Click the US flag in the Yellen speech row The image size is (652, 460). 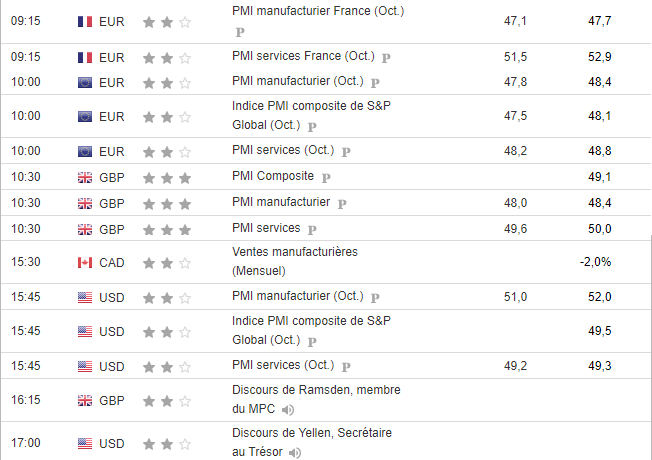coord(85,443)
